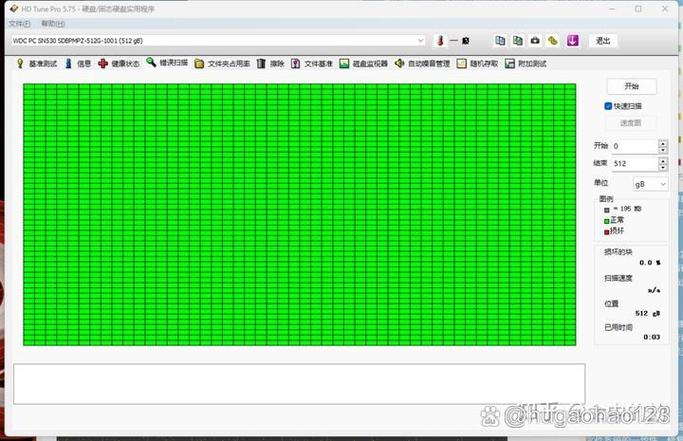Click the Start (开始) scan button

632,86
